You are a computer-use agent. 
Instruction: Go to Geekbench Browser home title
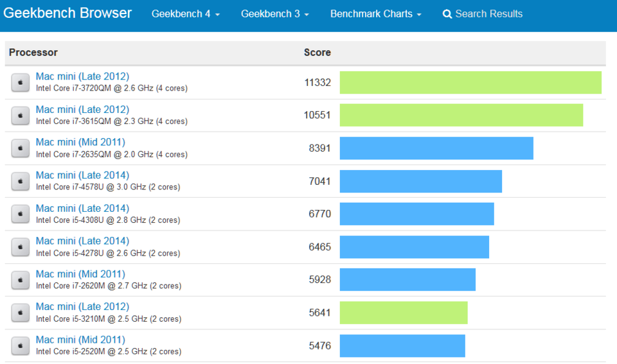(x=67, y=13)
